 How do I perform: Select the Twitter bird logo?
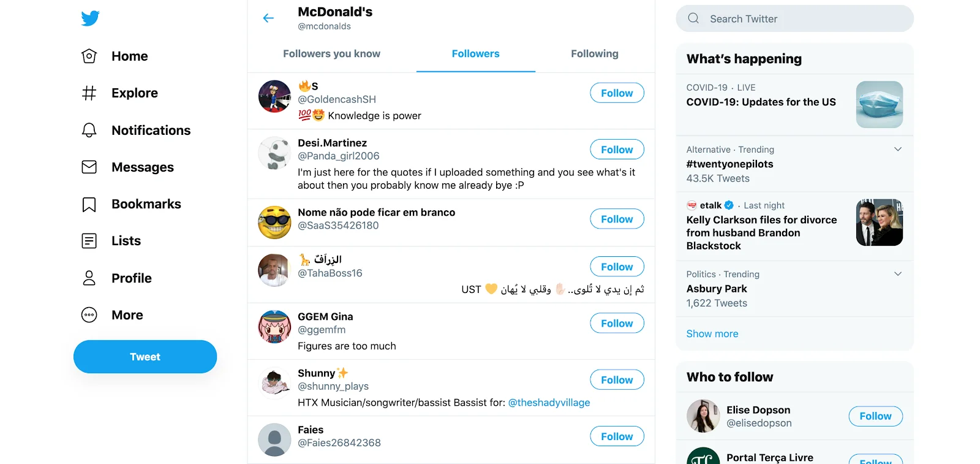tap(89, 18)
